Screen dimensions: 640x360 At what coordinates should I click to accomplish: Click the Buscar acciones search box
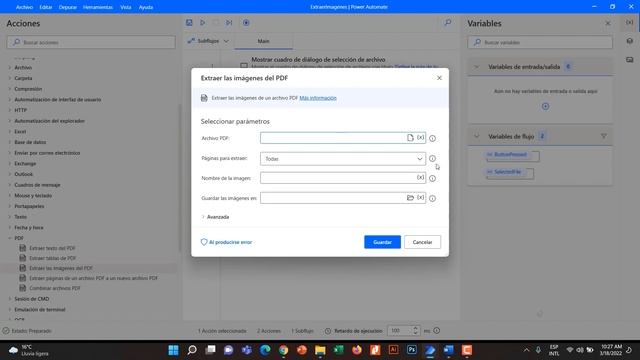point(91,42)
